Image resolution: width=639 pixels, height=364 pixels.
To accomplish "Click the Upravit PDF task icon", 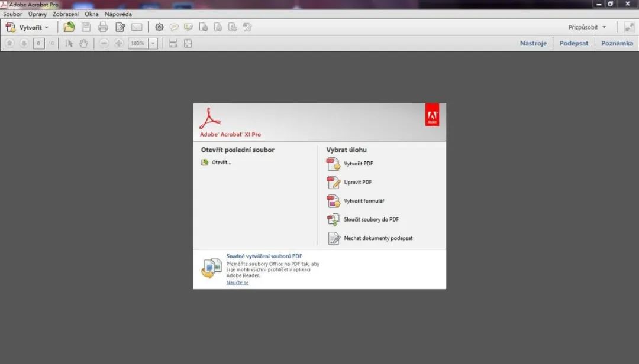I will (x=334, y=183).
